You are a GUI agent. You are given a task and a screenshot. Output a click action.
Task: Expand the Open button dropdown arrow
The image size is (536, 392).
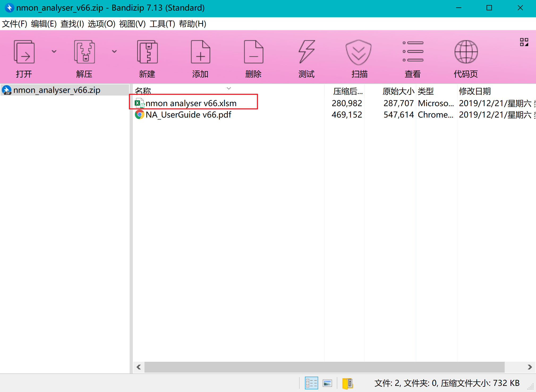[54, 51]
